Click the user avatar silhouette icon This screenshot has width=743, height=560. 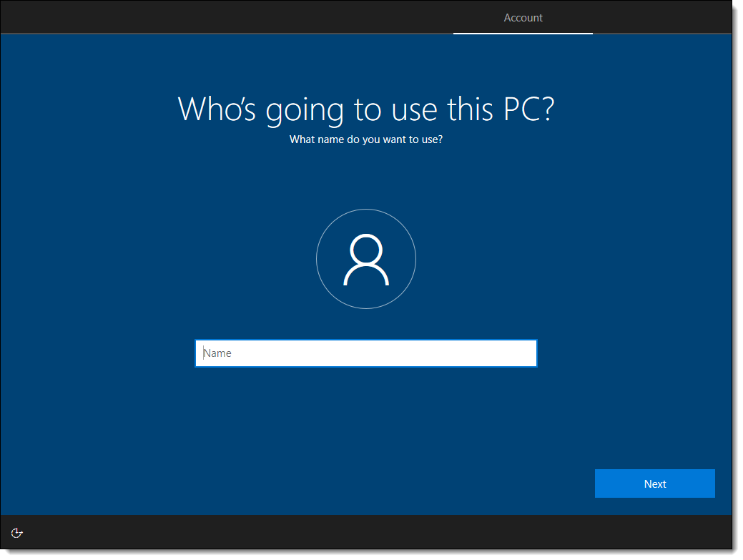pyautogui.click(x=365, y=260)
